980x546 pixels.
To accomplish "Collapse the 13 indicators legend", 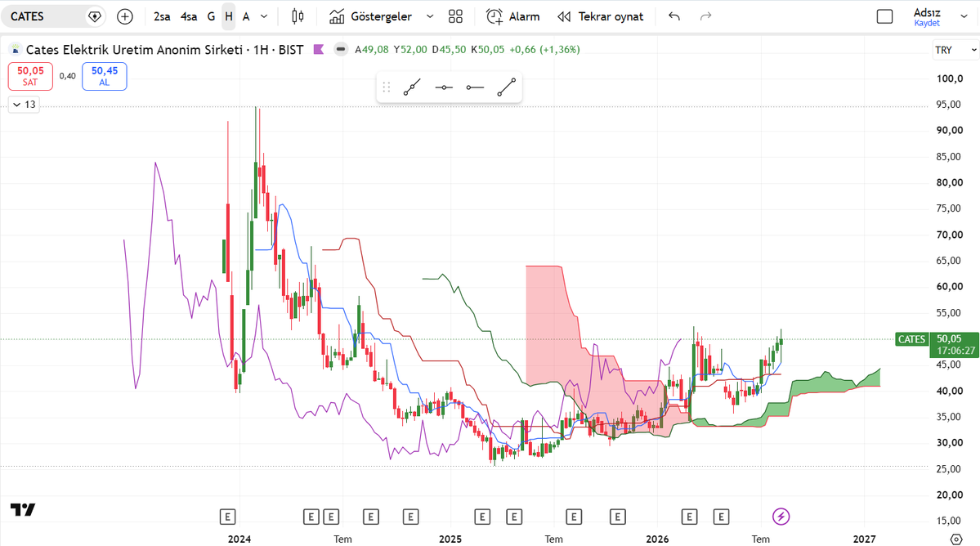I will tap(25, 105).
